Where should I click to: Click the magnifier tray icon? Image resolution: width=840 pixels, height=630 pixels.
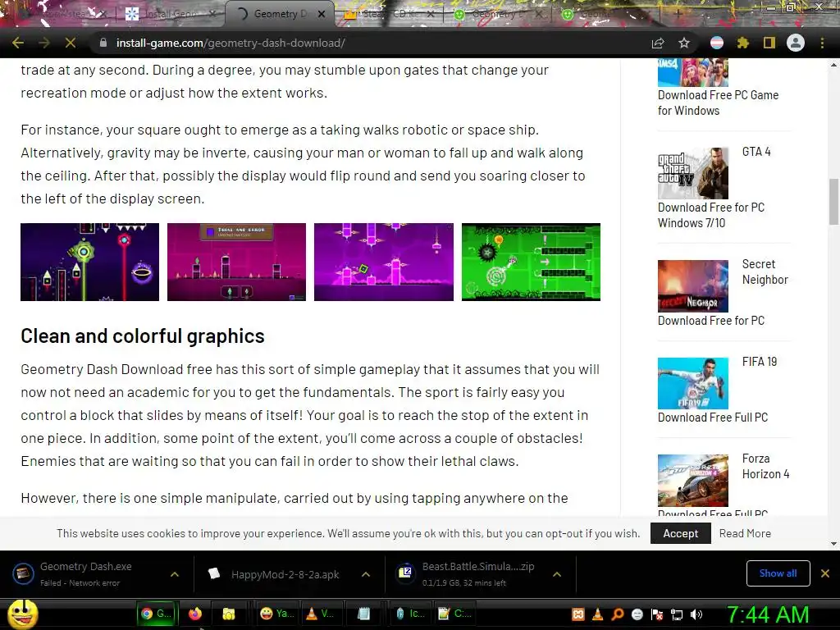pos(617,614)
